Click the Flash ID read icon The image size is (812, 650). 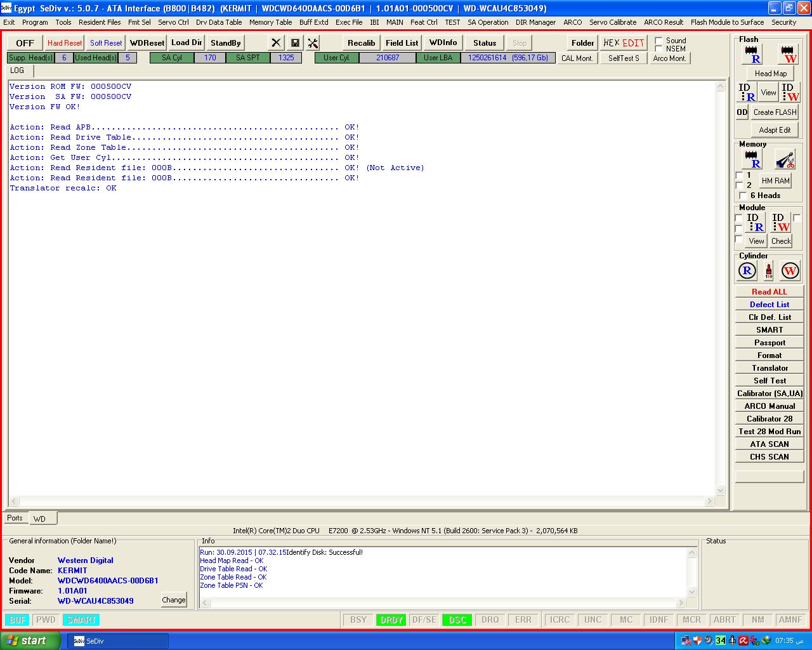pos(747,93)
